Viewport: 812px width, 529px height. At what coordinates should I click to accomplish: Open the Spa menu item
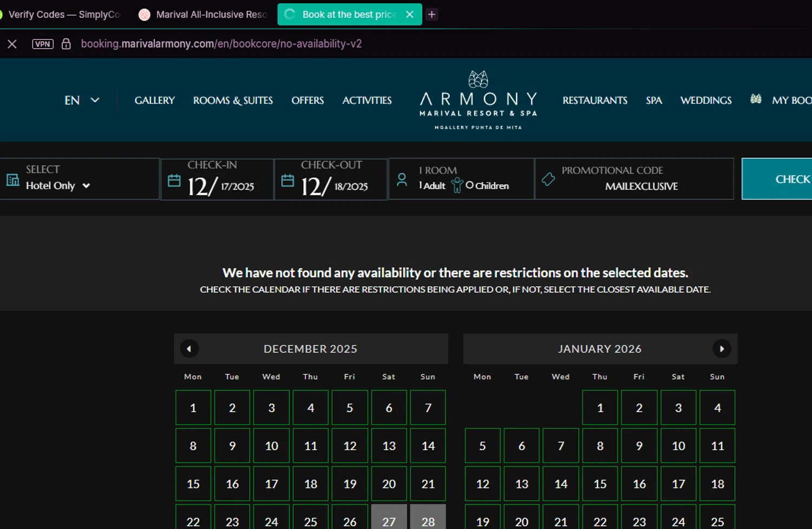(654, 100)
